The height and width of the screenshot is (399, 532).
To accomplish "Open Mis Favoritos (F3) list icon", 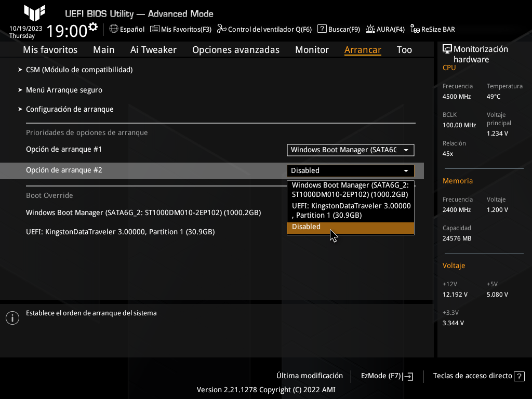I will 155,29.
